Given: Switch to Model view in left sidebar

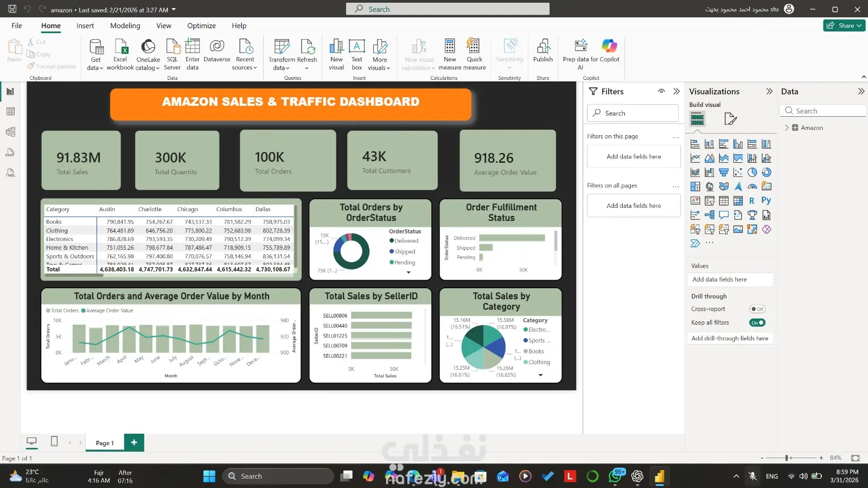Looking at the screenshot, I should click(10, 132).
